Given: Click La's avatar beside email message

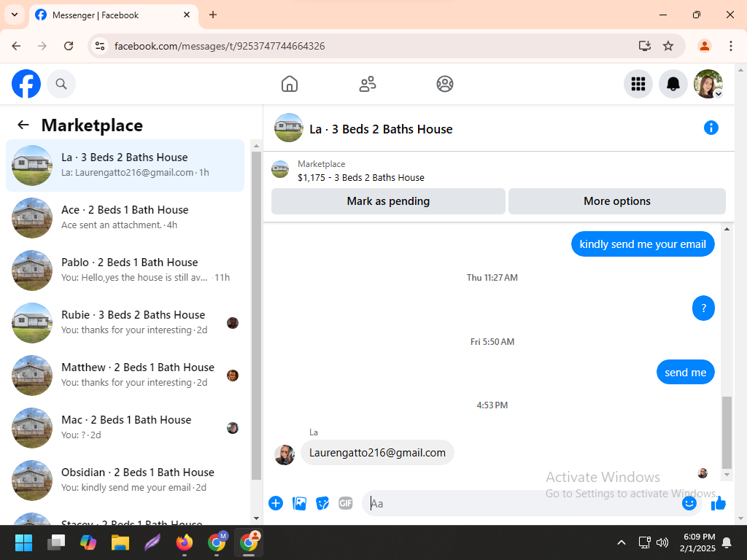Looking at the screenshot, I should tap(285, 455).
